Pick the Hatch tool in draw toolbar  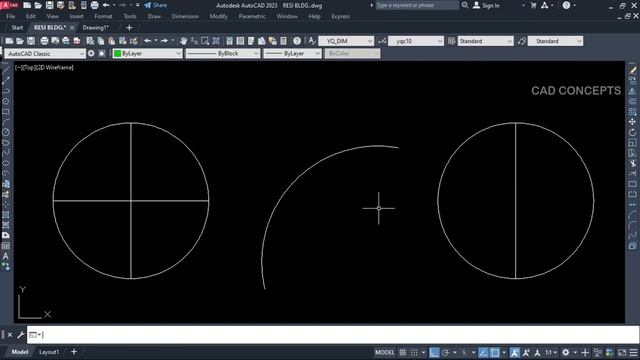(x=5, y=215)
